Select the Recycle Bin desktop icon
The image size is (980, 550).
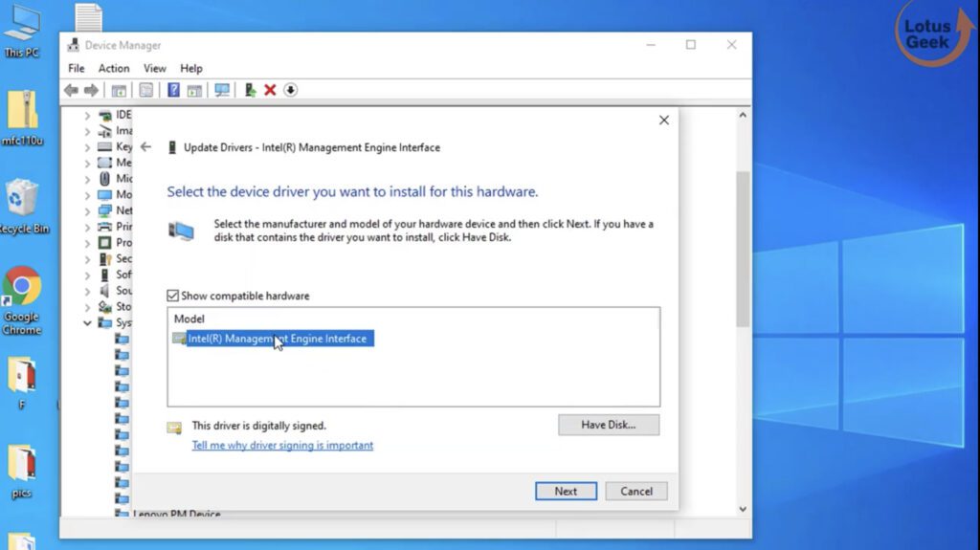23,207
